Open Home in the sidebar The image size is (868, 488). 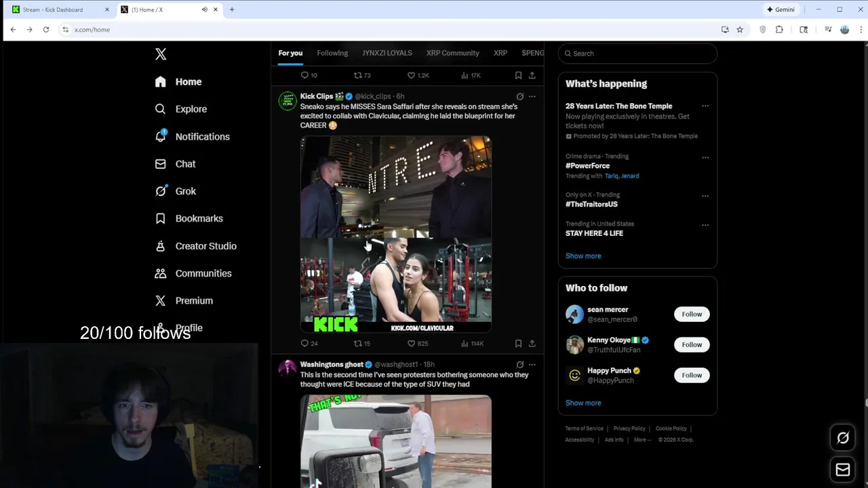pos(178,81)
